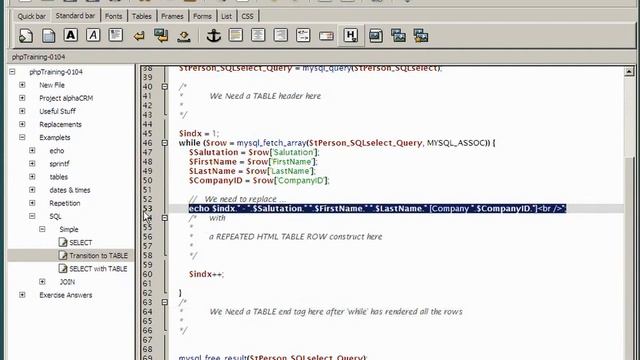Expand the Replacements node
This screenshot has height=360, width=640.
coord(22,124)
